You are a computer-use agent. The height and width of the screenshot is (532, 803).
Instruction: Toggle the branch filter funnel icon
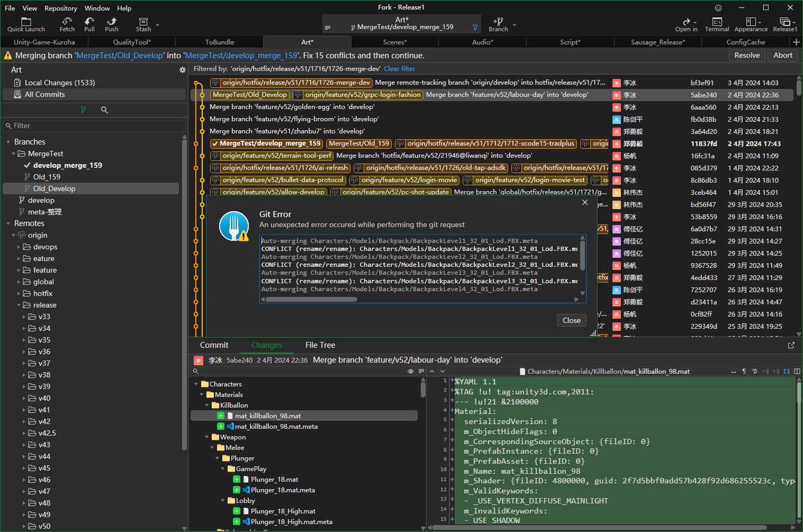pos(475,28)
